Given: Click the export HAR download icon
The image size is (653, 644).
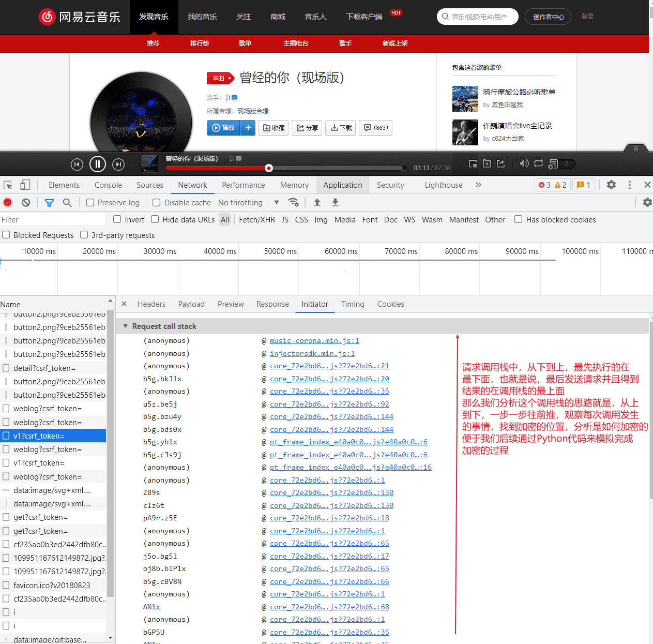Looking at the screenshot, I should point(335,202).
